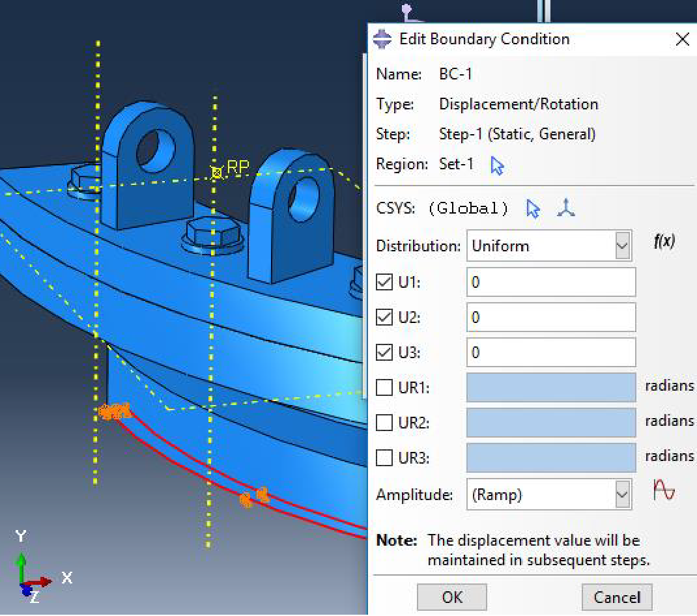Click the create amplitude curve icon
This screenshot has width=697, height=616.
664,490
